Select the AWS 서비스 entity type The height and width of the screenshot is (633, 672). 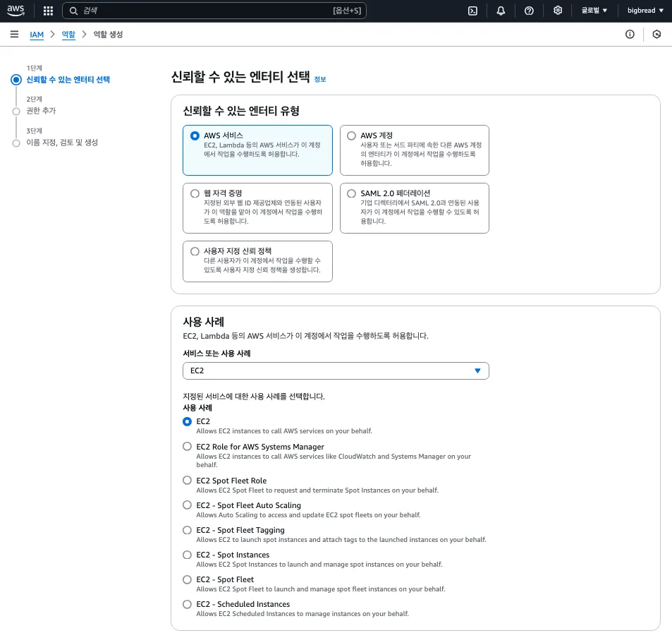(x=257, y=150)
